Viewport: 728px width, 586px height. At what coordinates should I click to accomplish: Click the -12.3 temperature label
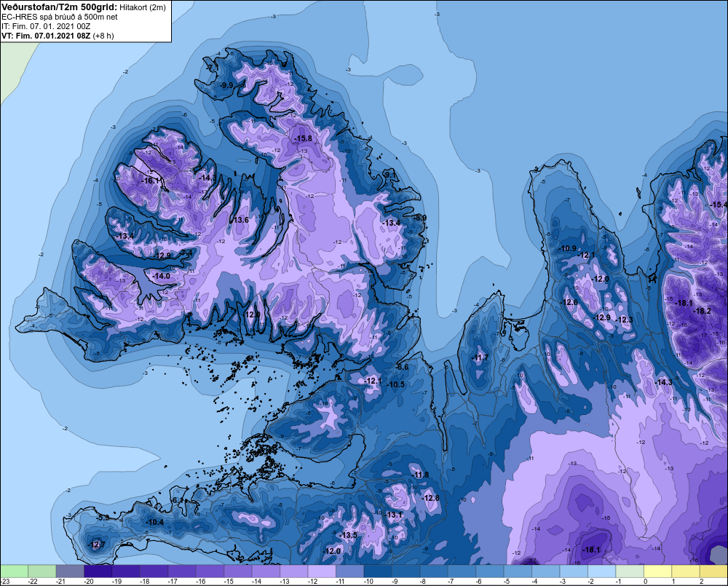[x=625, y=320]
